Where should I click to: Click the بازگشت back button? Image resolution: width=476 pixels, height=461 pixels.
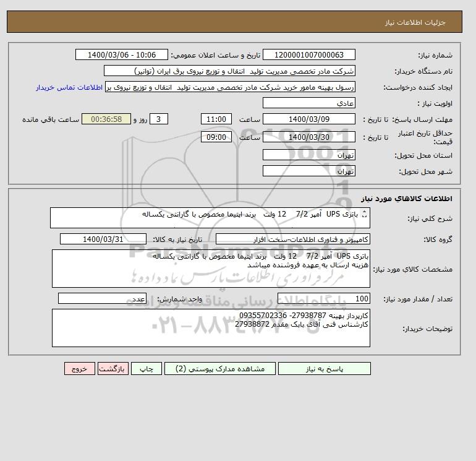(x=113, y=369)
